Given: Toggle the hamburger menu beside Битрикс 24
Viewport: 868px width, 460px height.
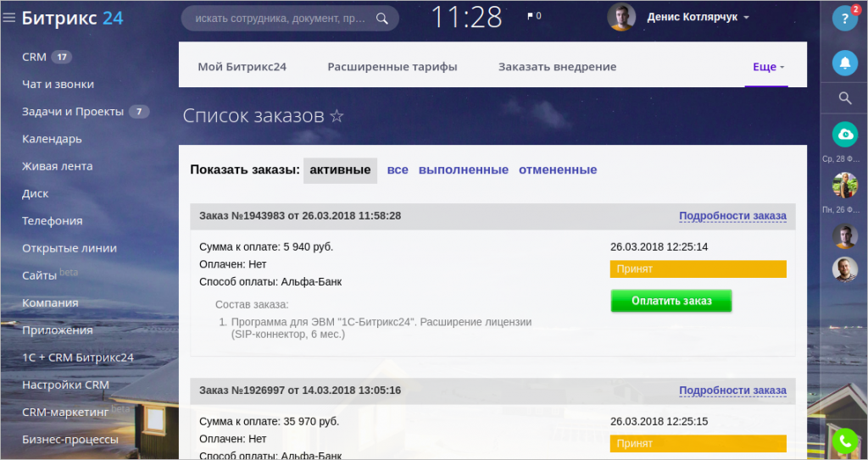Looking at the screenshot, I should (8, 18).
